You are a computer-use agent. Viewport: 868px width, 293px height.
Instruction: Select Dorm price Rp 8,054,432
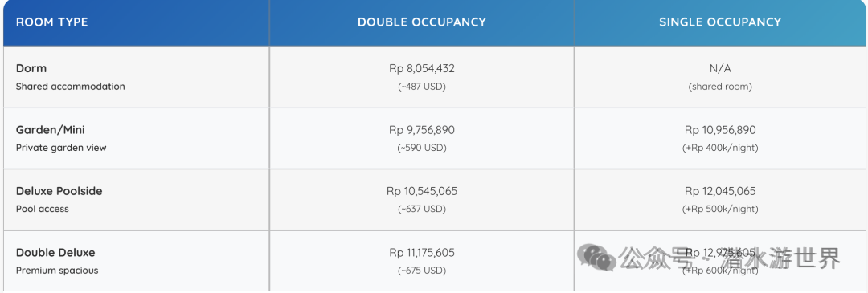tap(422, 69)
